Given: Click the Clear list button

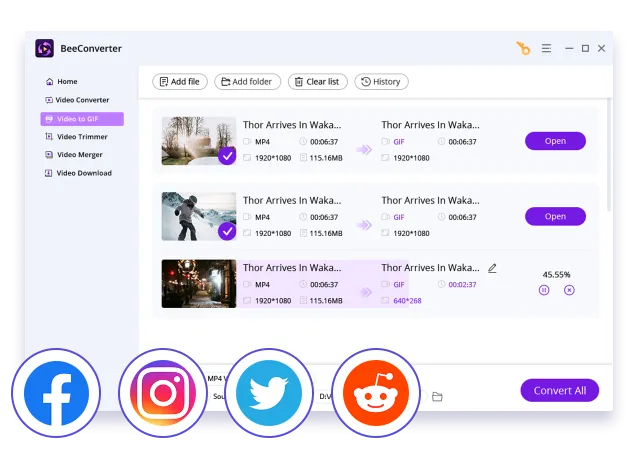Looking at the screenshot, I should (318, 82).
